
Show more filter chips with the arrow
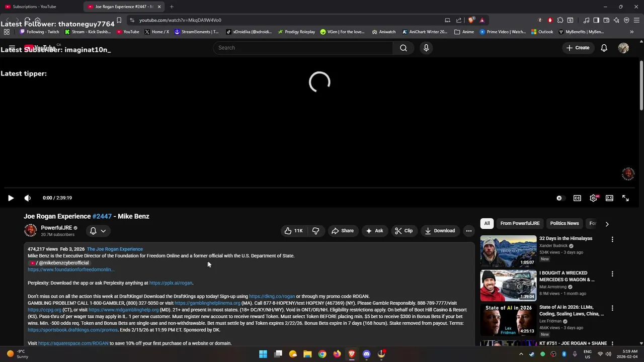click(x=607, y=224)
